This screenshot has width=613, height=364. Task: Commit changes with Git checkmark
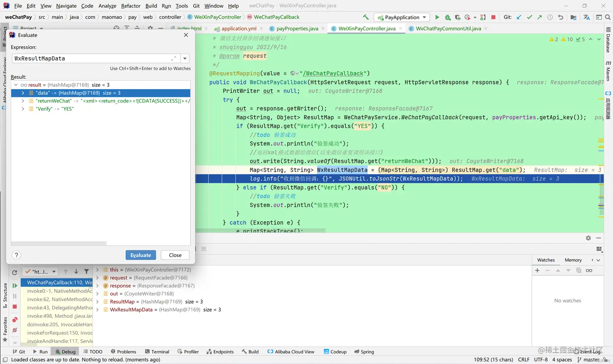[529, 17]
